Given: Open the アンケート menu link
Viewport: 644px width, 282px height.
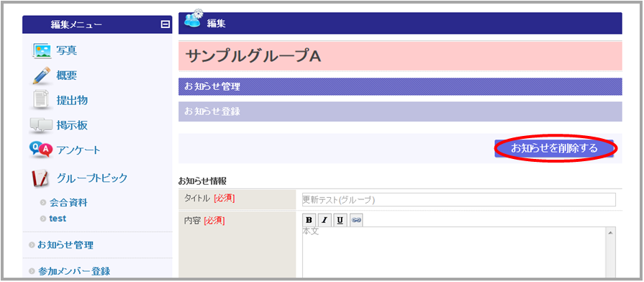Looking at the screenshot, I should [78, 150].
